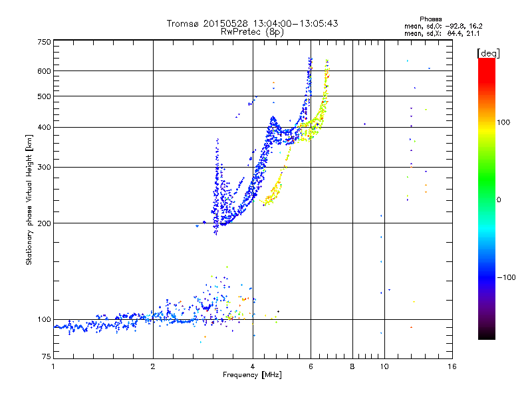Click the x-axis '1' tick label
The height and width of the screenshot is (399, 532).
click(53, 366)
